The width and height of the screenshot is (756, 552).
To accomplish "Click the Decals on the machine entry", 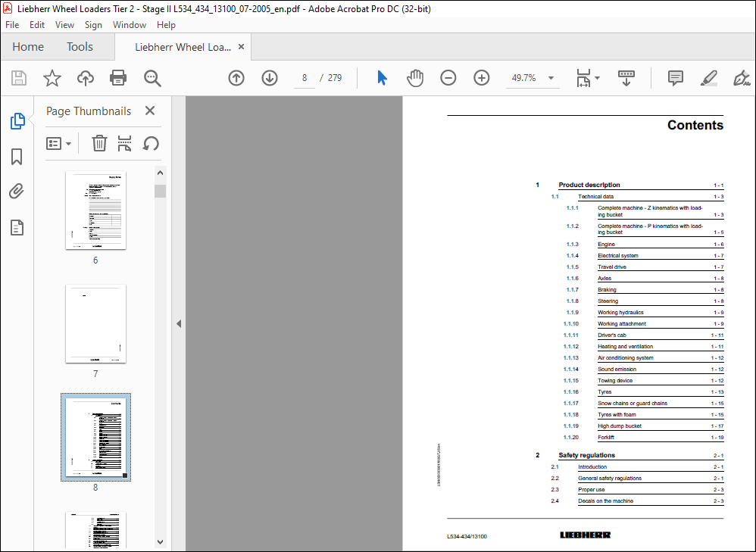I will click(x=605, y=501).
